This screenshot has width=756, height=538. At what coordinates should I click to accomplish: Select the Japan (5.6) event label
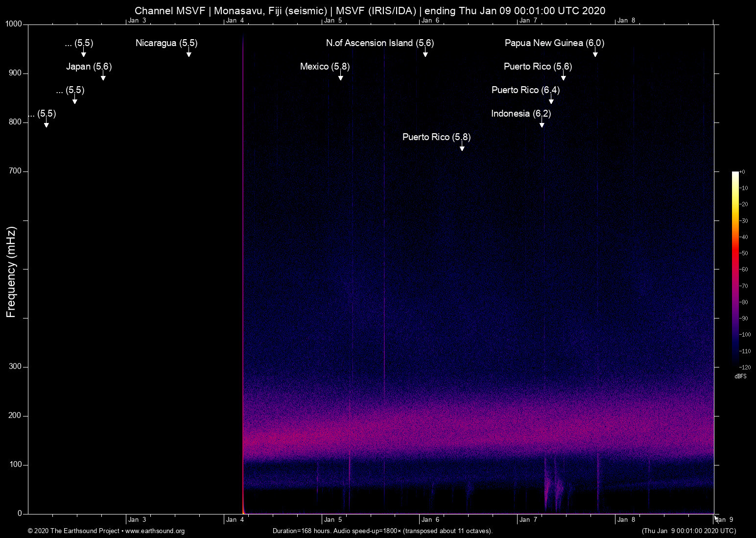coord(89,67)
